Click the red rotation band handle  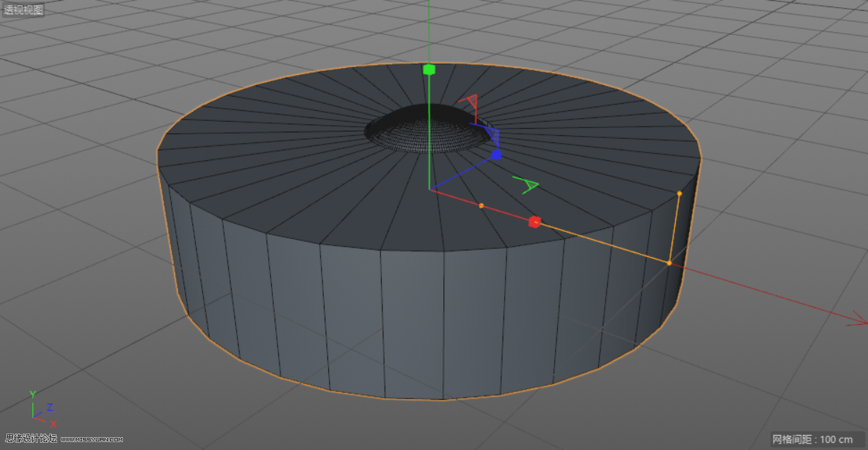[472, 100]
